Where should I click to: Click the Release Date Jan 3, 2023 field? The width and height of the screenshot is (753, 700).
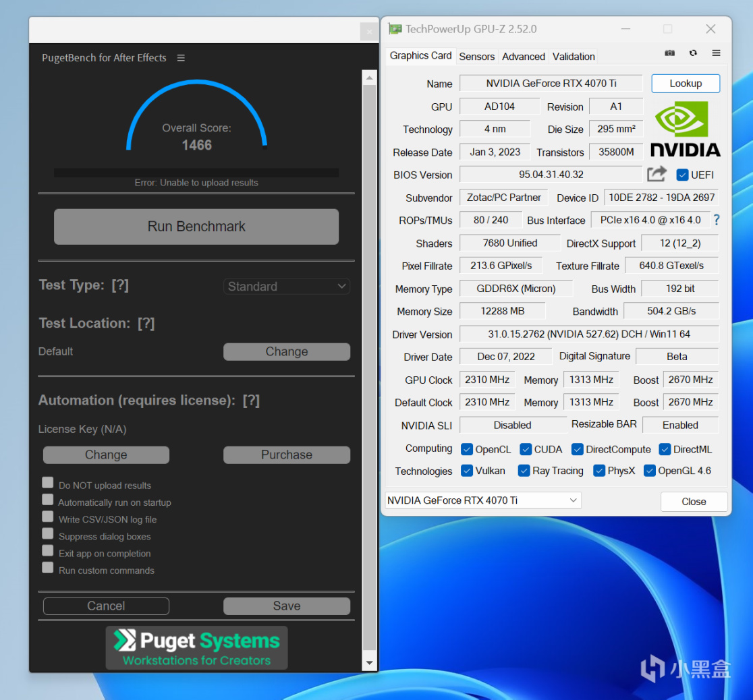click(495, 152)
